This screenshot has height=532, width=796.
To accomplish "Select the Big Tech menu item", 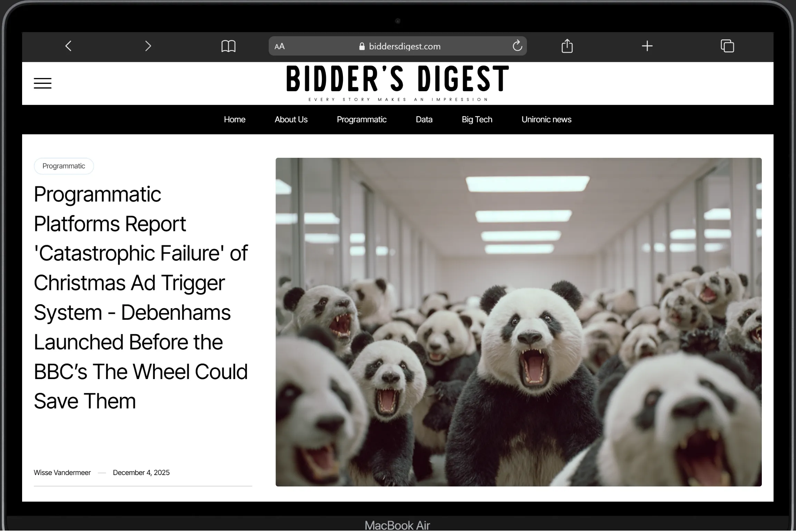I will (x=477, y=119).
